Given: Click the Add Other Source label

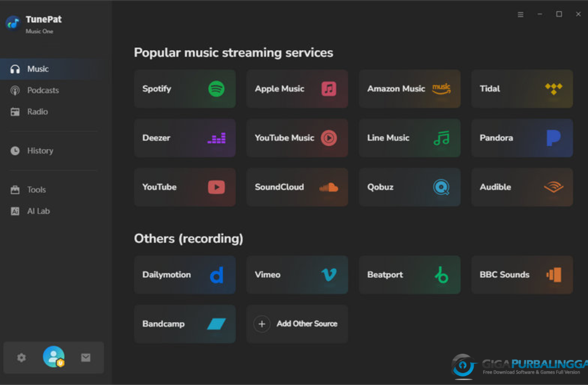Looking at the screenshot, I should pyautogui.click(x=307, y=324).
